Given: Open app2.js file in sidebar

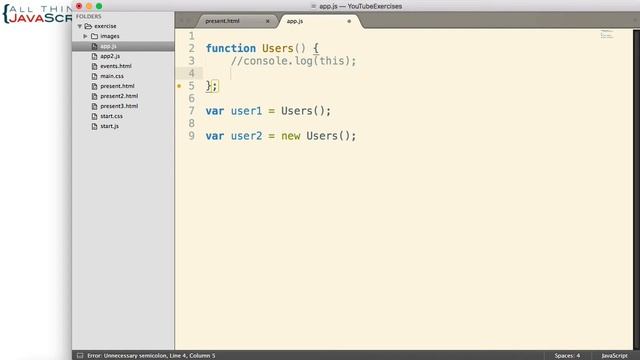Looking at the screenshot, I should point(110,56).
